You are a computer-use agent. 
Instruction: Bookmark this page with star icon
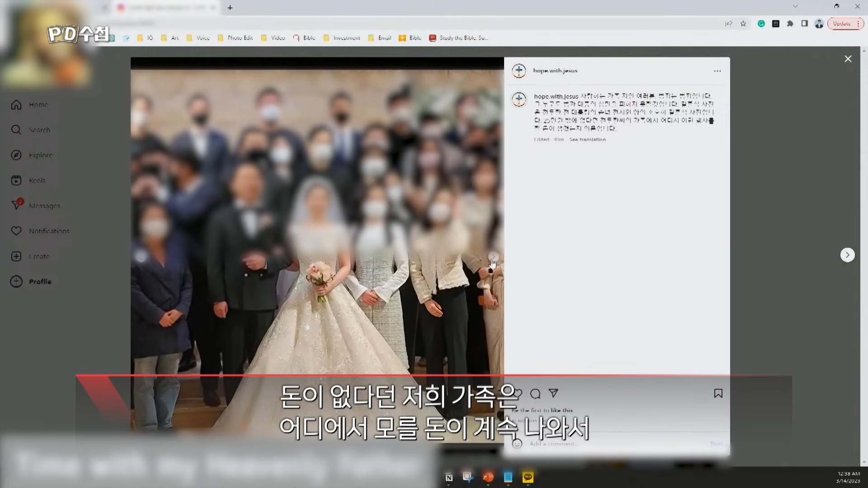(743, 24)
